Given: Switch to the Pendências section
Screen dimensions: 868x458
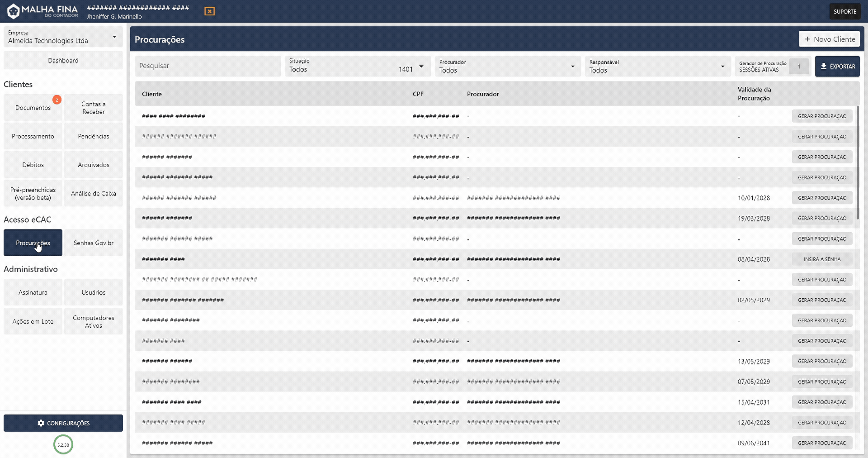Looking at the screenshot, I should click(93, 136).
